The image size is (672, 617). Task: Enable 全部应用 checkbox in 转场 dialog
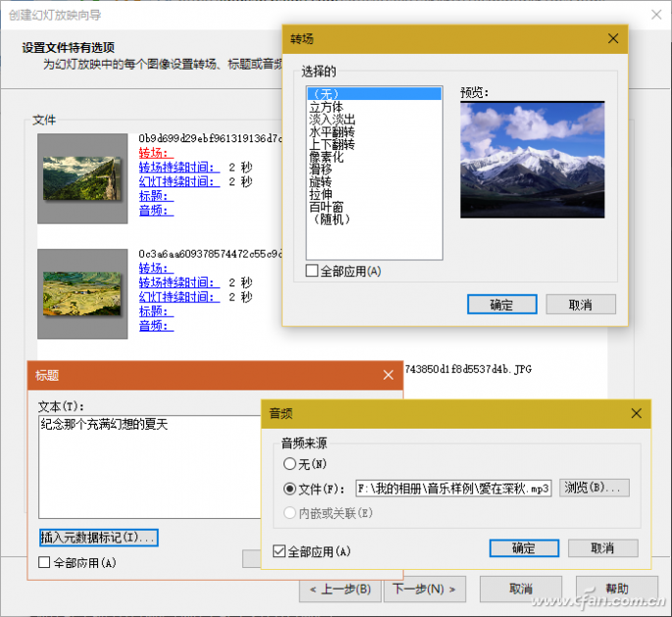tap(312, 271)
